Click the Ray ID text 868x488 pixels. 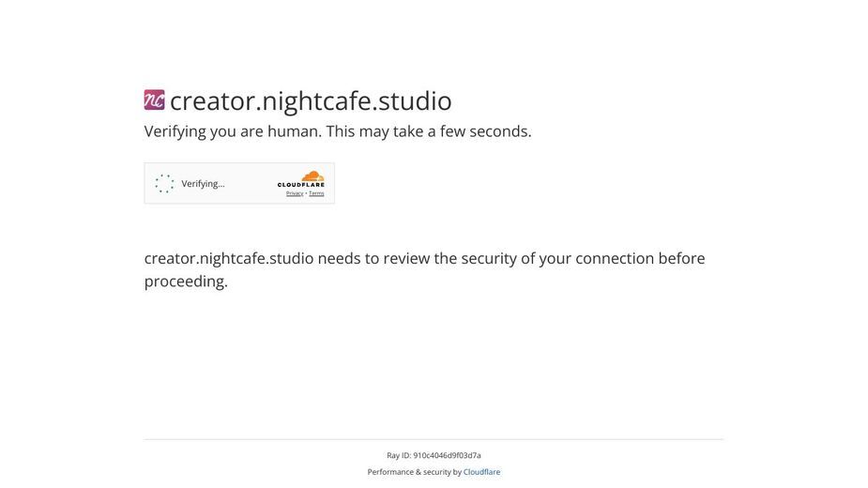pos(434,455)
